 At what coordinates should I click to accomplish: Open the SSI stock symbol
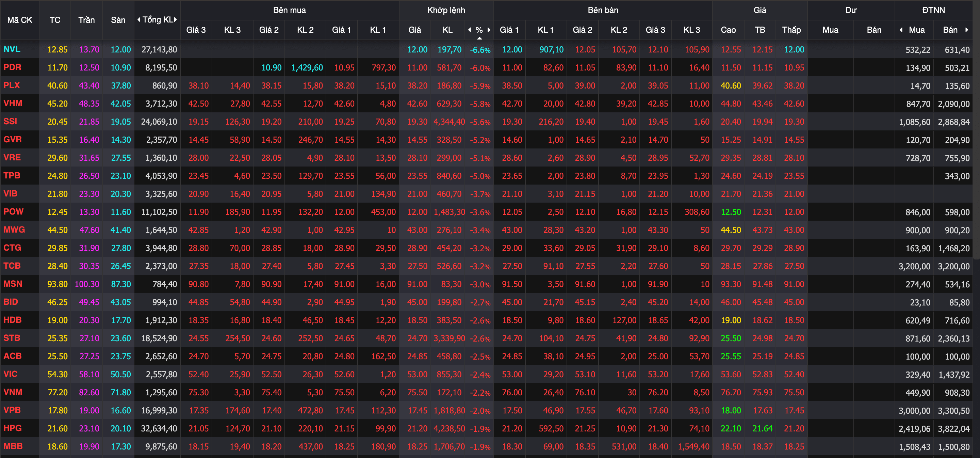pos(10,122)
